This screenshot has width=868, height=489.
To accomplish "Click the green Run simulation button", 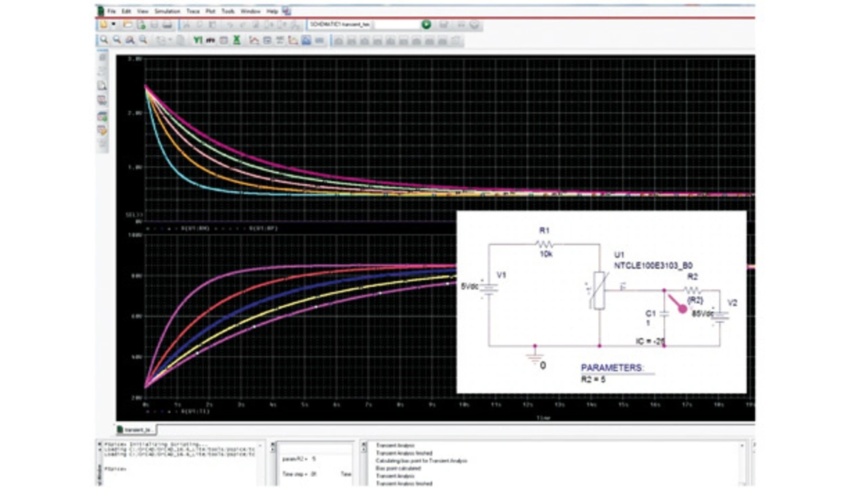I will (426, 25).
